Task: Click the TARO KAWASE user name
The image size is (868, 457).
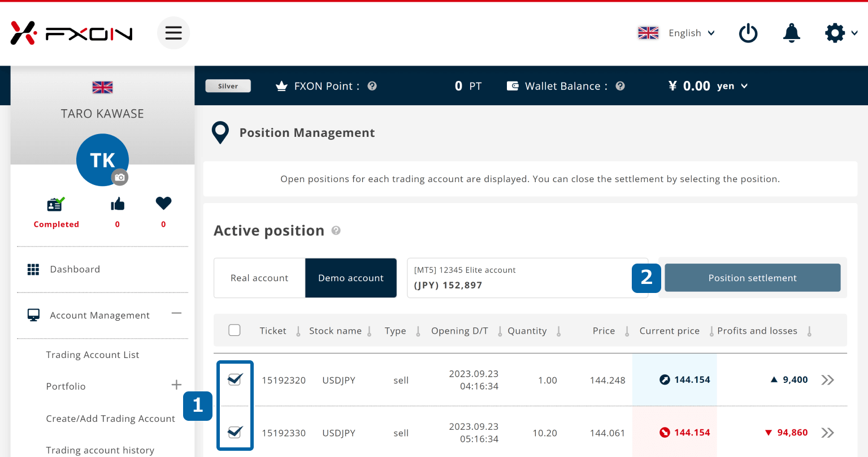Action: (102, 114)
